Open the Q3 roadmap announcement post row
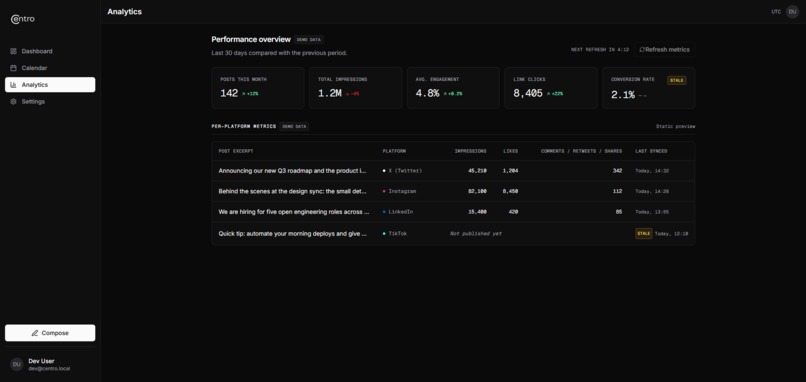 tap(453, 171)
